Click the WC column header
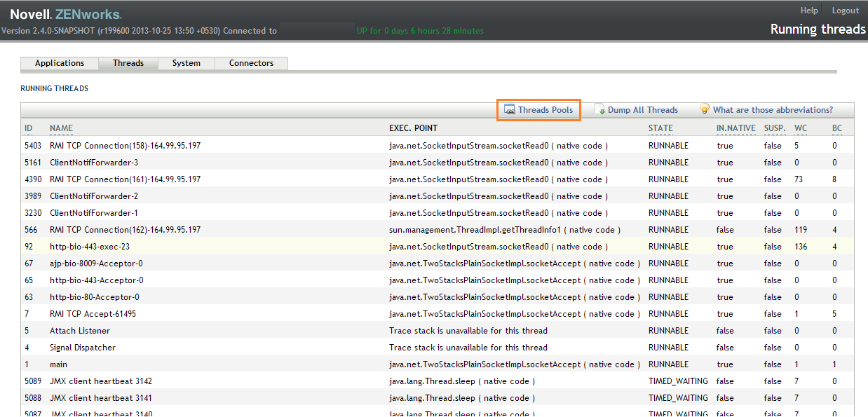 click(800, 128)
